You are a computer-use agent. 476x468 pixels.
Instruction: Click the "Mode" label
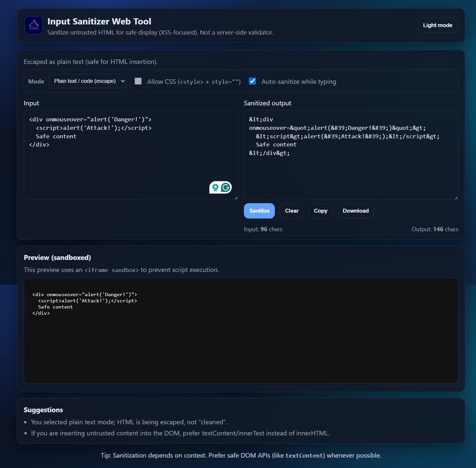click(36, 81)
